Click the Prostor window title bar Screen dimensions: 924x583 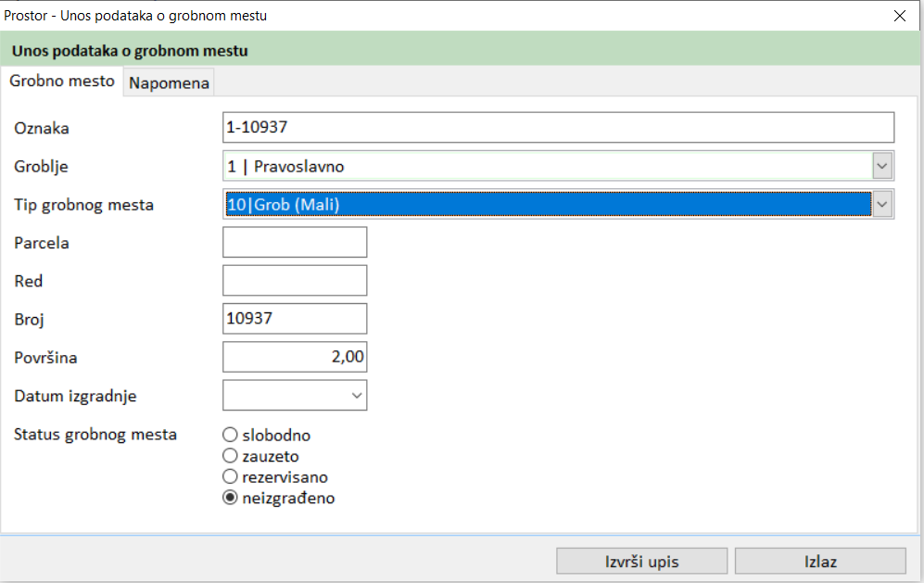[x=417, y=16]
